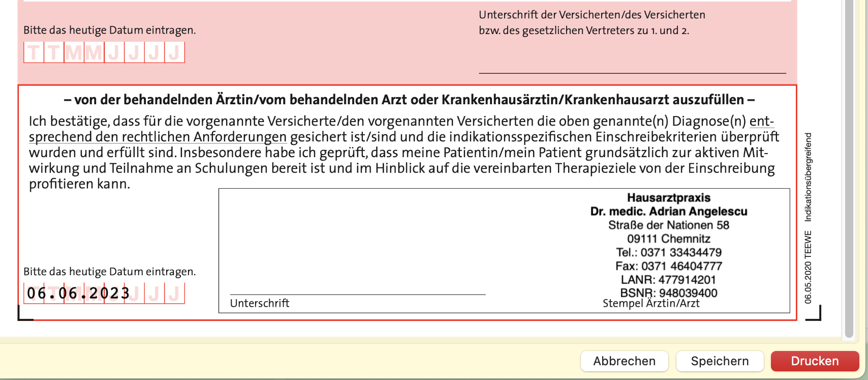Click the word 'profitieren kann.' in confirmation paragraph
Screen dimensions: 868x380
[x=80, y=184]
